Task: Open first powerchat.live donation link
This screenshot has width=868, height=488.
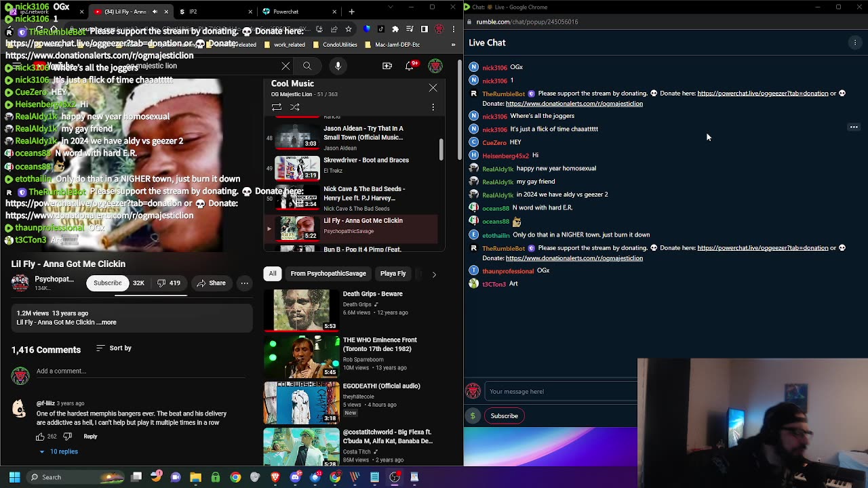Action: 763,94
